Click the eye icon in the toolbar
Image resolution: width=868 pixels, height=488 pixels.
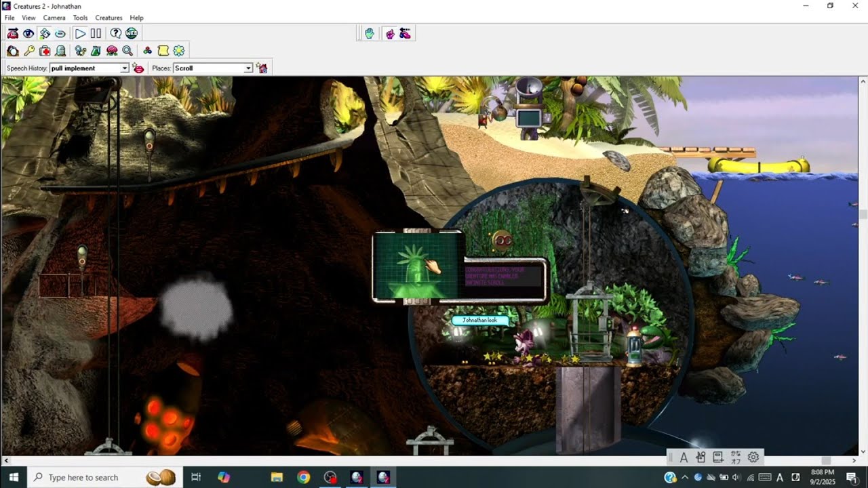pos(28,33)
